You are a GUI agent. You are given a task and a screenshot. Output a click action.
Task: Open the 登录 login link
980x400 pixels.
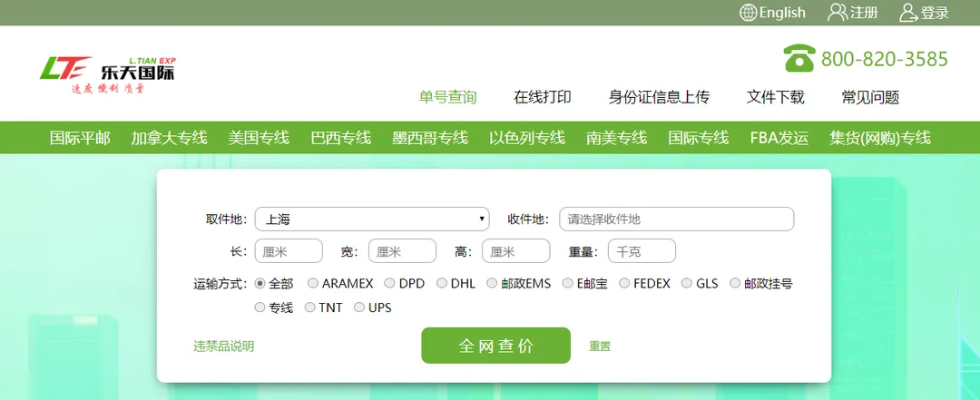point(935,13)
